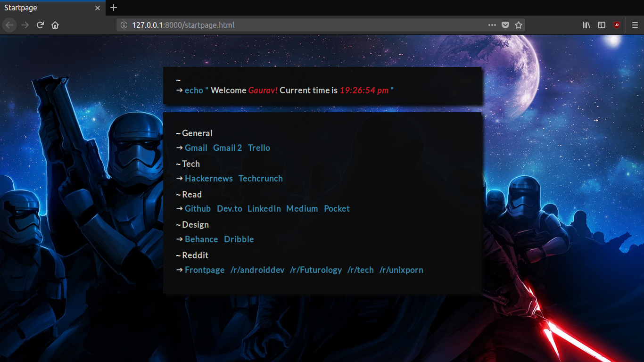Open the Firefox hamburger menu
The image size is (644, 362).
tap(635, 25)
